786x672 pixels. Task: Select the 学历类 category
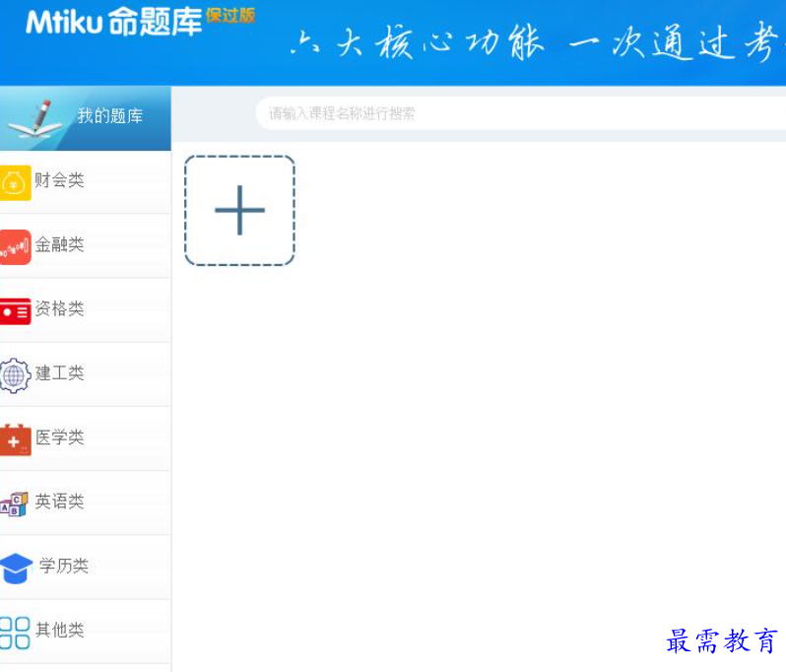click(x=86, y=568)
